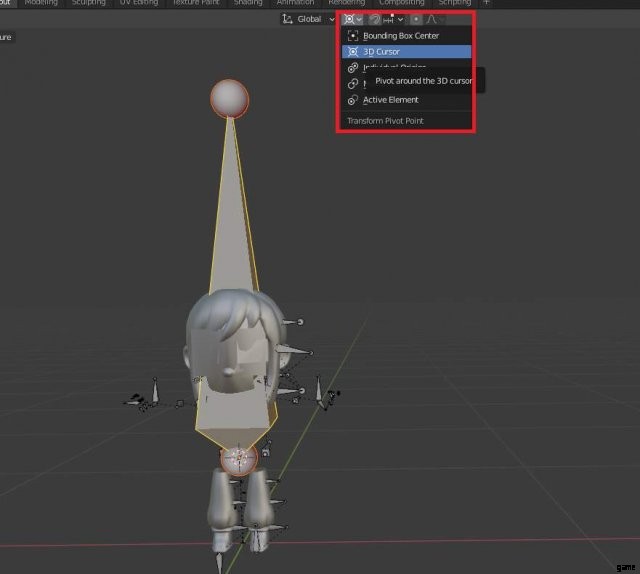640x574 pixels.
Task: Select Bounding Box Center pivot option
Action: [400, 36]
